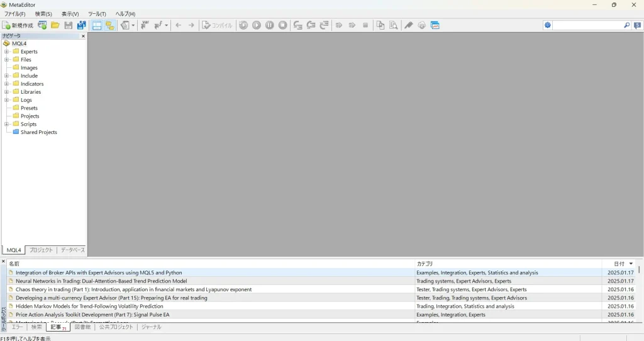Click the chat notification icon at toolbar right
The image size is (644, 341).
pos(638,25)
